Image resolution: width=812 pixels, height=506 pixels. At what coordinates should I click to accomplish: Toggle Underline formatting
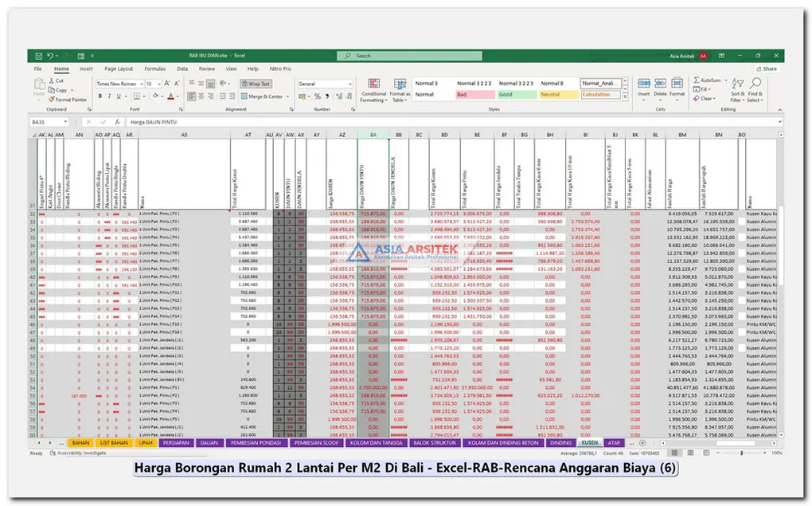click(x=119, y=96)
